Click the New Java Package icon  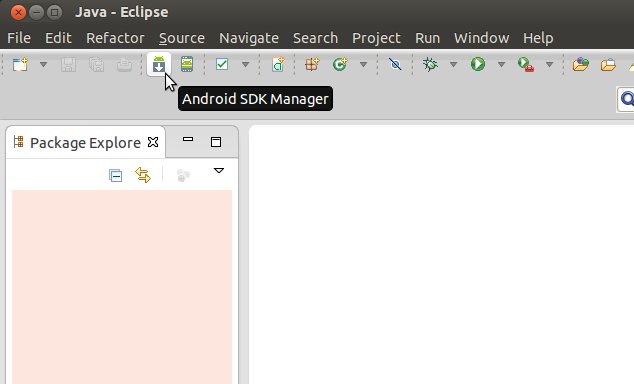click(x=312, y=64)
